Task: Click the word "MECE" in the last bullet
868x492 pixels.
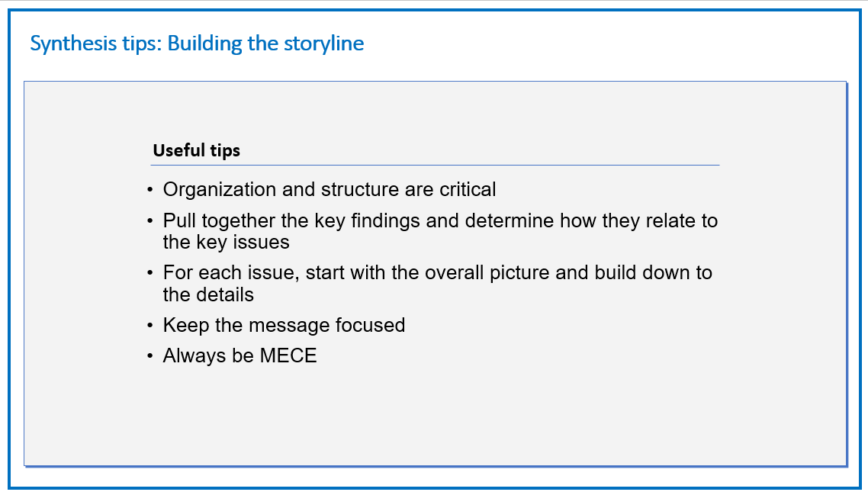Action: 288,355
